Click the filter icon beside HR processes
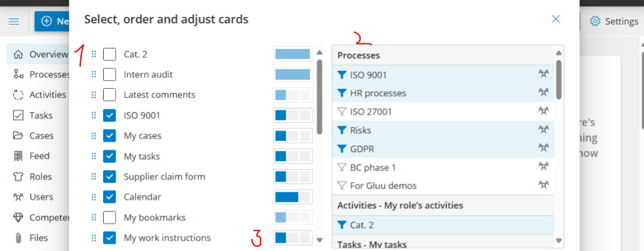 coord(342,93)
